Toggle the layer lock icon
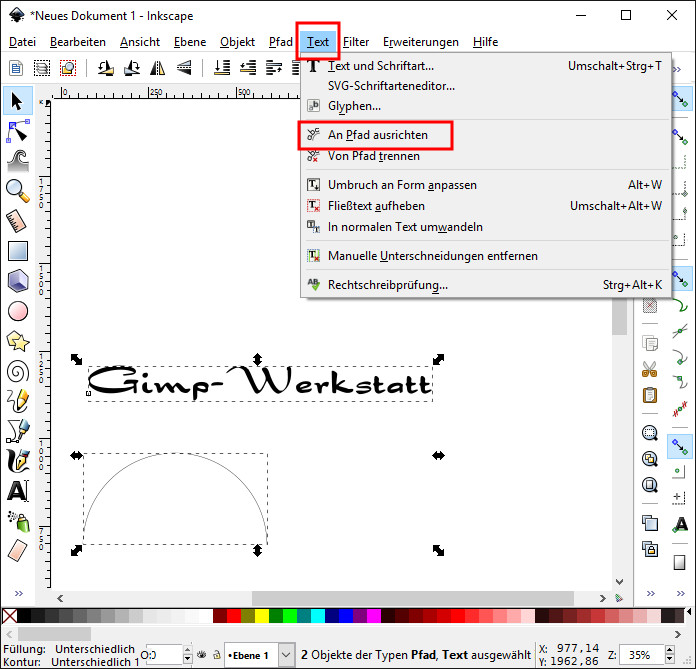 click(217, 654)
